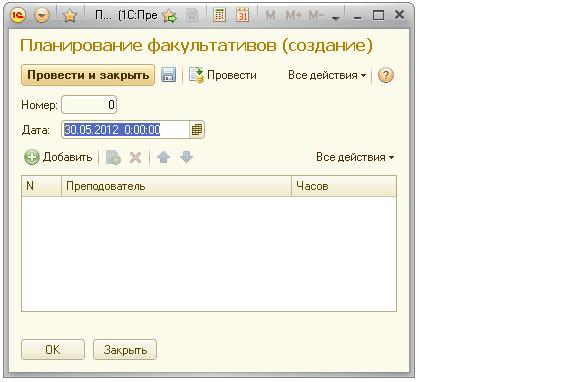Click Преподователь column header
The height and width of the screenshot is (382, 563).
[x=176, y=186]
